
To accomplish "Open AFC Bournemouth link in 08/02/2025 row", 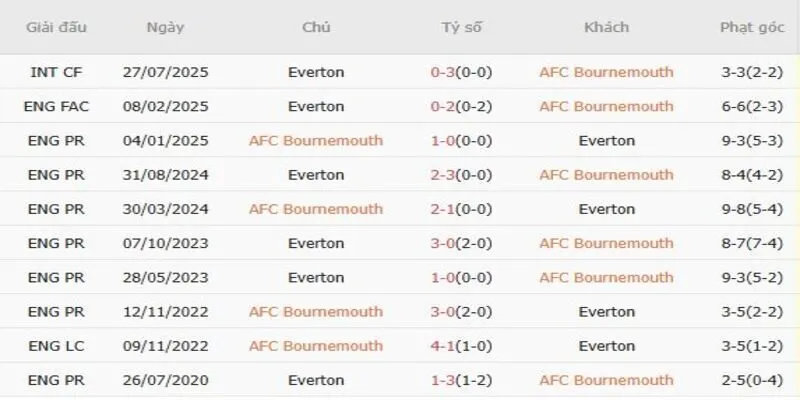I will click(606, 106).
